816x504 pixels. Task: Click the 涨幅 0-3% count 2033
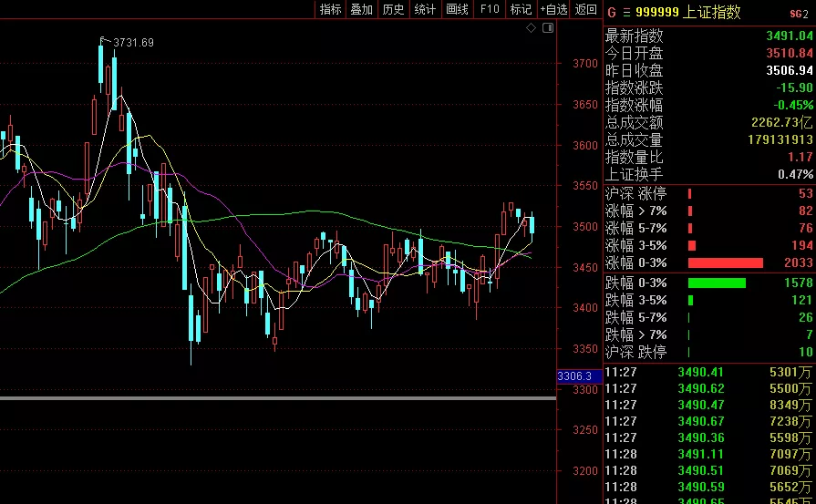click(799, 262)
